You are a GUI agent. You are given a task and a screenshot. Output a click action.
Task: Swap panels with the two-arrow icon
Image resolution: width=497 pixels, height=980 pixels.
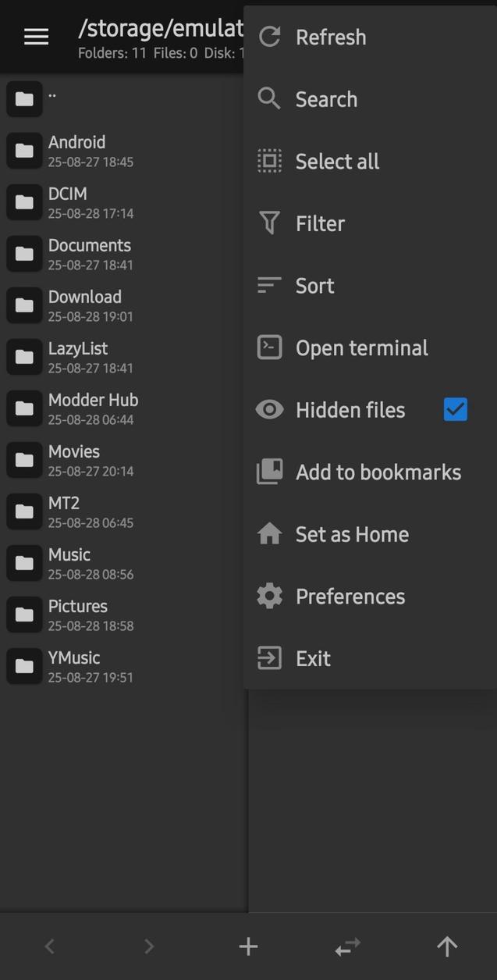coord(347,946)
